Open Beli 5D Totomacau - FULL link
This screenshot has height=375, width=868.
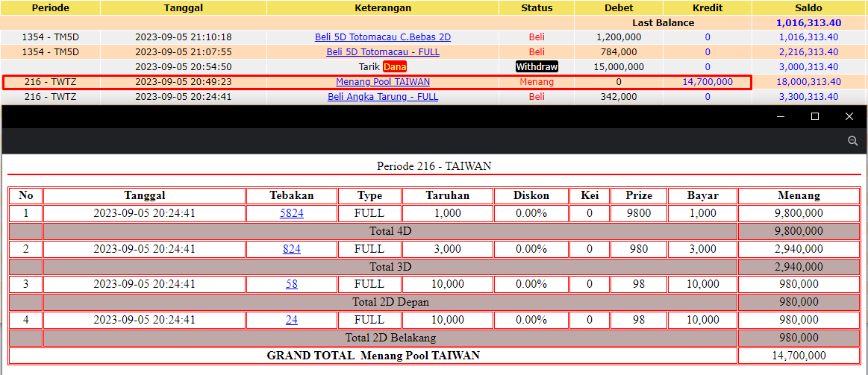click(383, 52)
